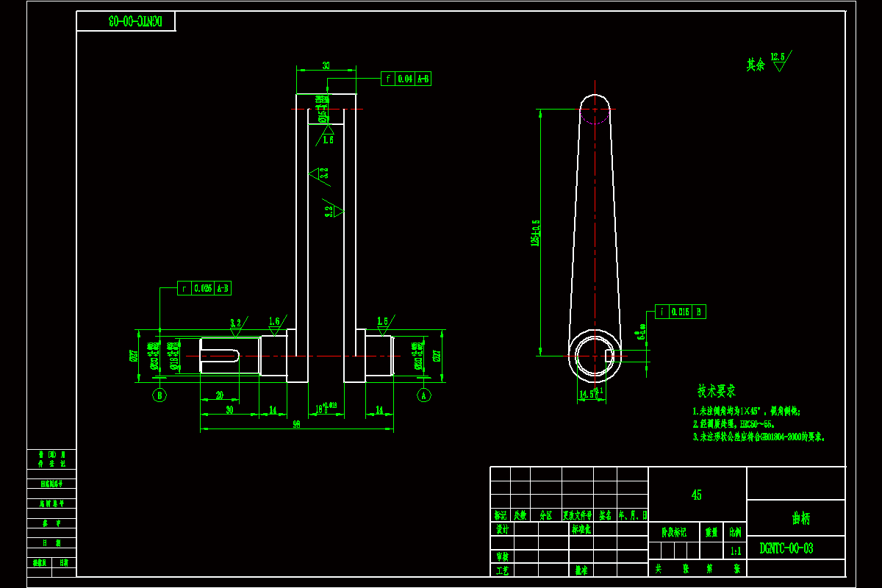Click the 批准 cell

(x=581, y=570)
